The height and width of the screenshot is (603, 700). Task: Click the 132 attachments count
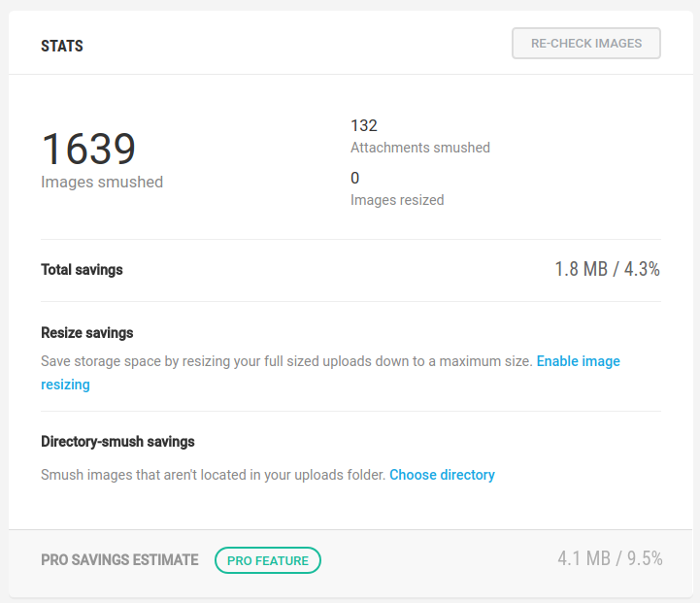(x=364, y=125)
